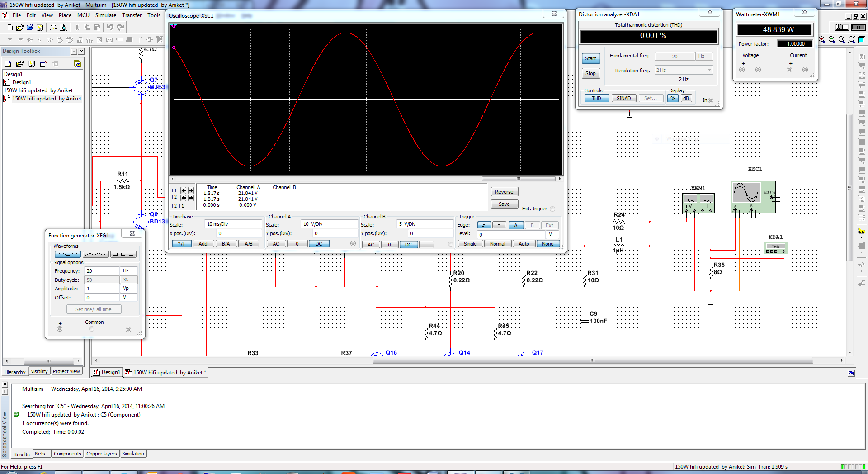The width and height of the screenshot is (868, 474).
Task: Toggle Y/T timebase mode on oscilloscope
Action: coord(181,244)
